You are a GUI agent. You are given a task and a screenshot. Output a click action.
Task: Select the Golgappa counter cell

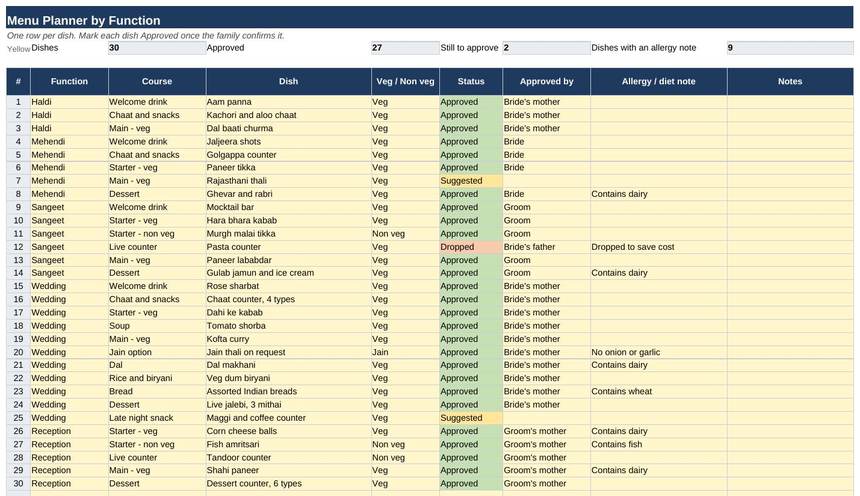click(288, 155)
